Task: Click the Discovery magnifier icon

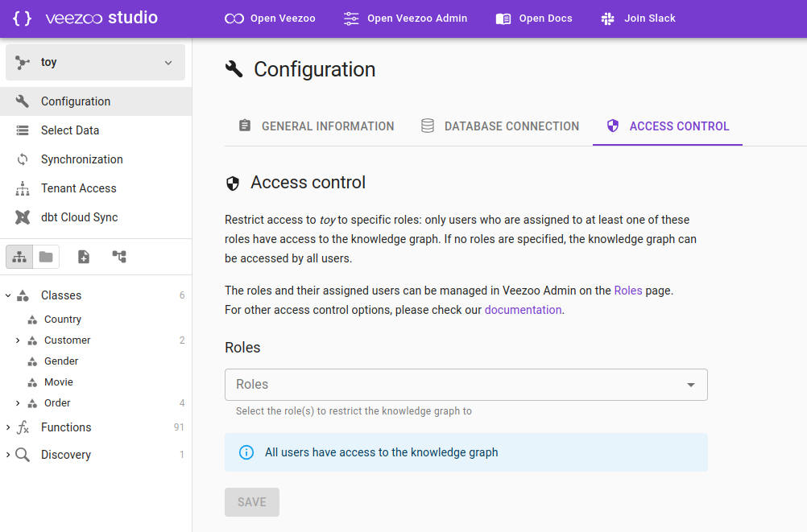Action: pyautogui.click(x=22, y=455)
